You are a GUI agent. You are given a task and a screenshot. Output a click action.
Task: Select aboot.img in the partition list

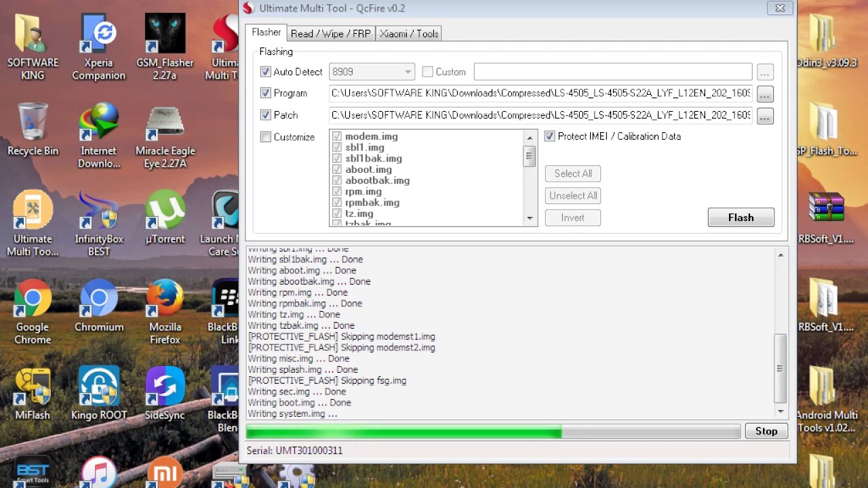coord(368,169)
